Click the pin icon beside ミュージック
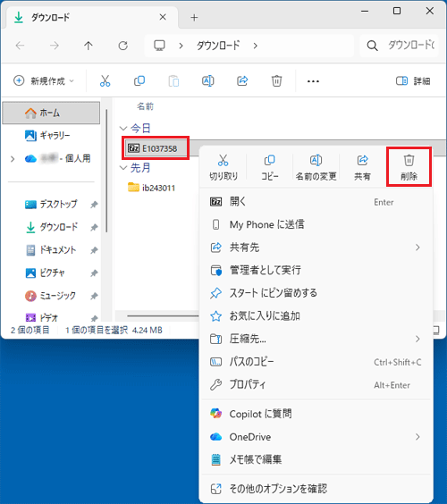This screenshot has width=447, height=504. [x=94, y=296]
